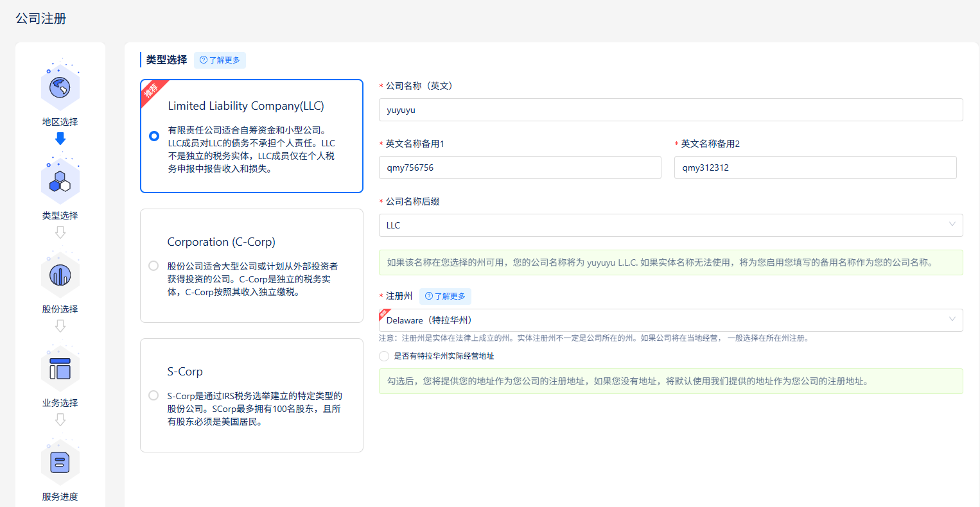Open the Delaware（特拉华州）state selector
Viewport: 980px width, 507px height.
[671, 320]
